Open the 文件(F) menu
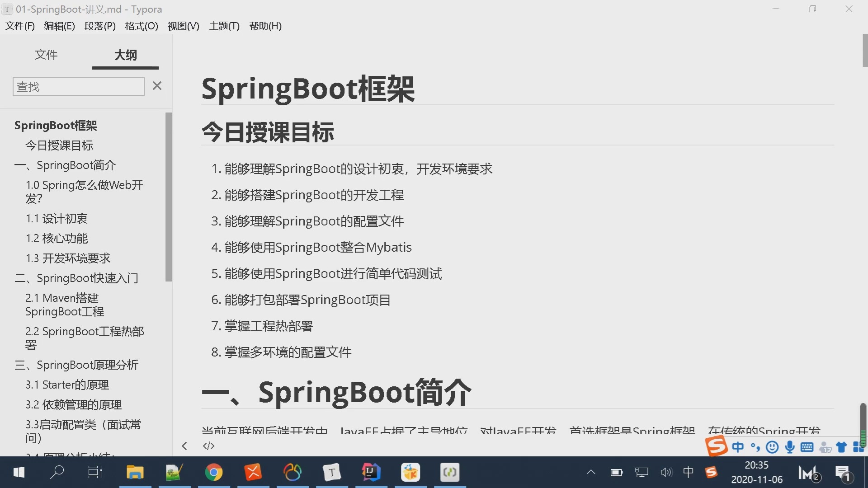Viewport: 868px width, 488px height. (20, 26)
